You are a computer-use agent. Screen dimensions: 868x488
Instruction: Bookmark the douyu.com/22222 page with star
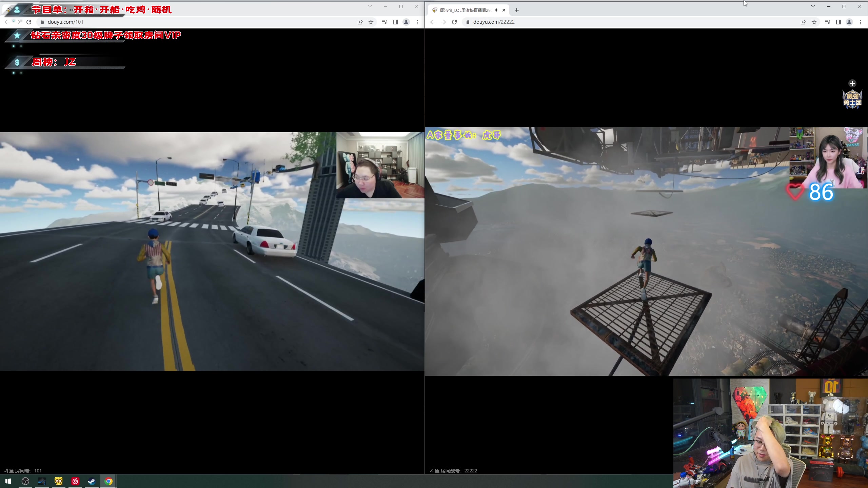coord(814,22)
